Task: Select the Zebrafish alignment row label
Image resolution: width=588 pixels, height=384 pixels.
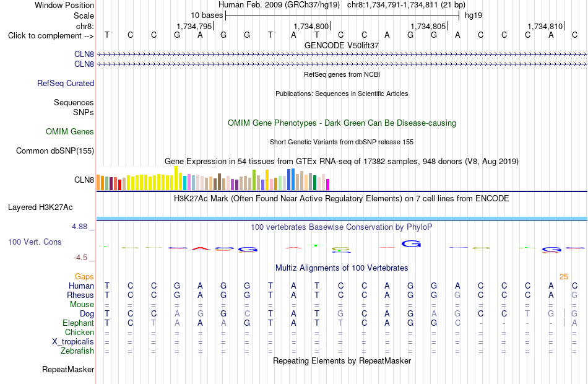Action: point(77,351)
